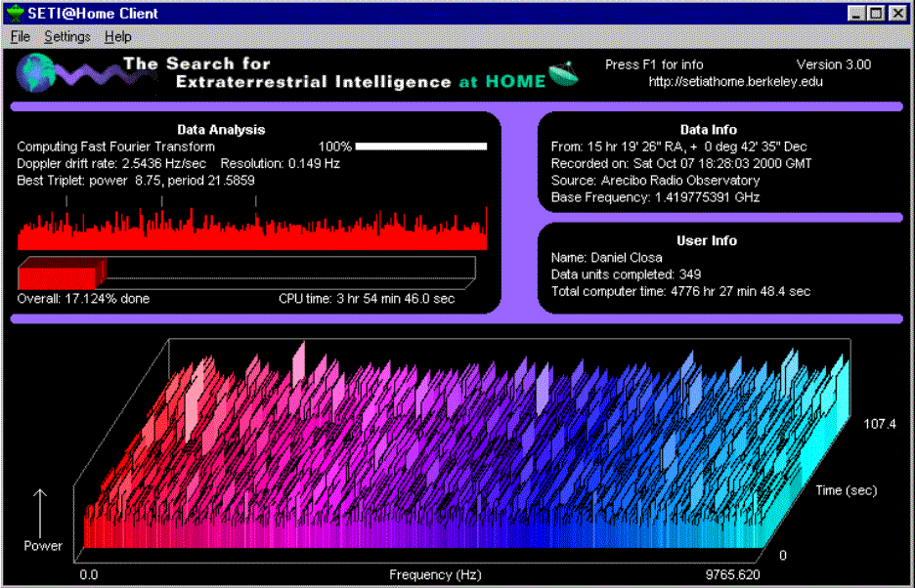Click the 'CPU time: 3 hr 54 min' text
Image resolution: width=915 pixels, height=588 pixels.
[367, 299]
